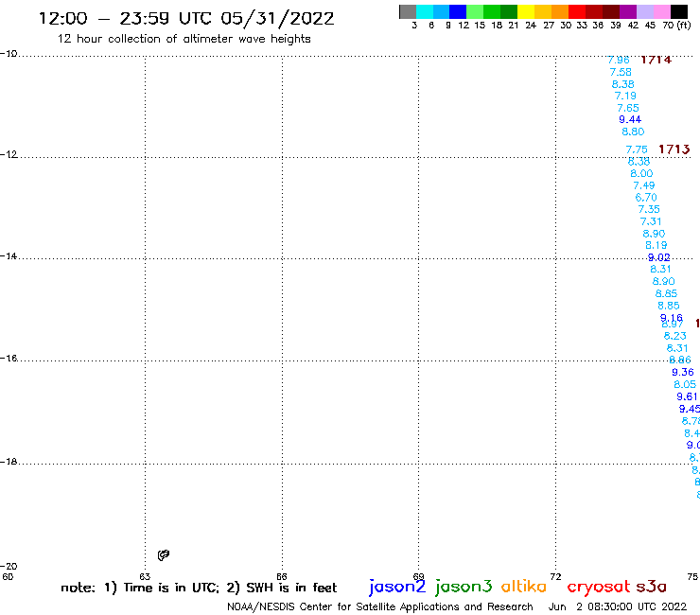Click the 8.00 wave height value

click(x=641, y=173)
